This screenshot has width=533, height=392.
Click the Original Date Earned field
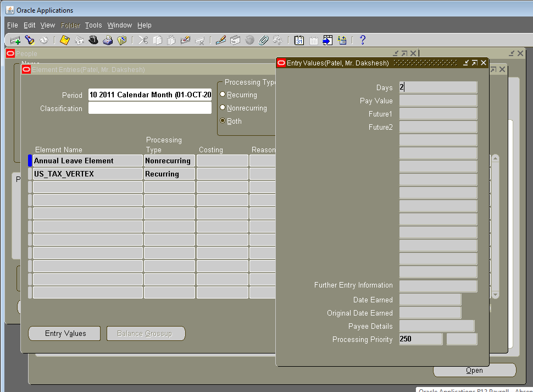pos(430,313)
